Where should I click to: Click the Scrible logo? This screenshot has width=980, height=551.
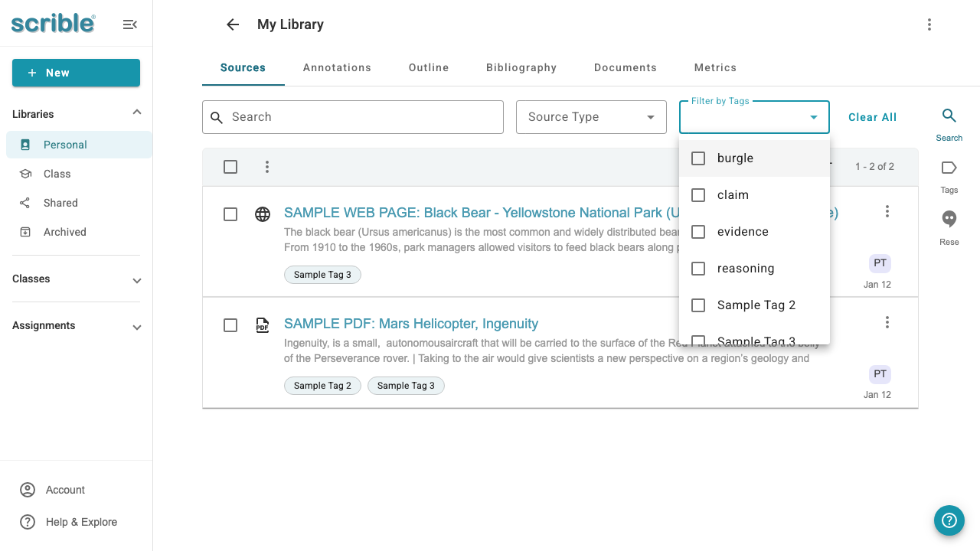[54, 23]
